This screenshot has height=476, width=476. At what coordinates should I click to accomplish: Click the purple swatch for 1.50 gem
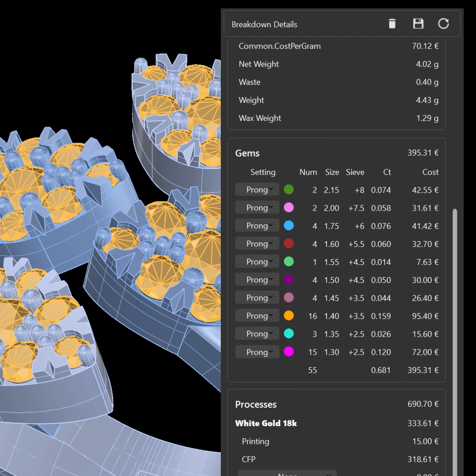tap(289, 279)
